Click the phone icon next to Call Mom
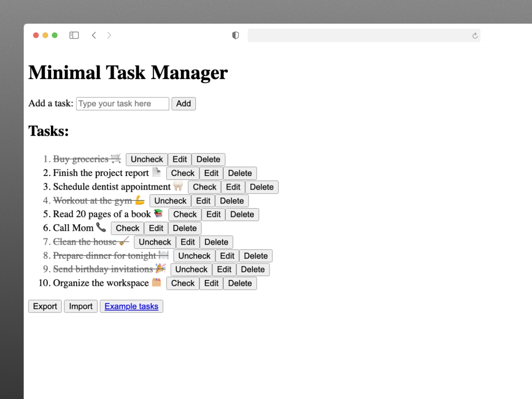The image size is (532, 399). [101, 228]
